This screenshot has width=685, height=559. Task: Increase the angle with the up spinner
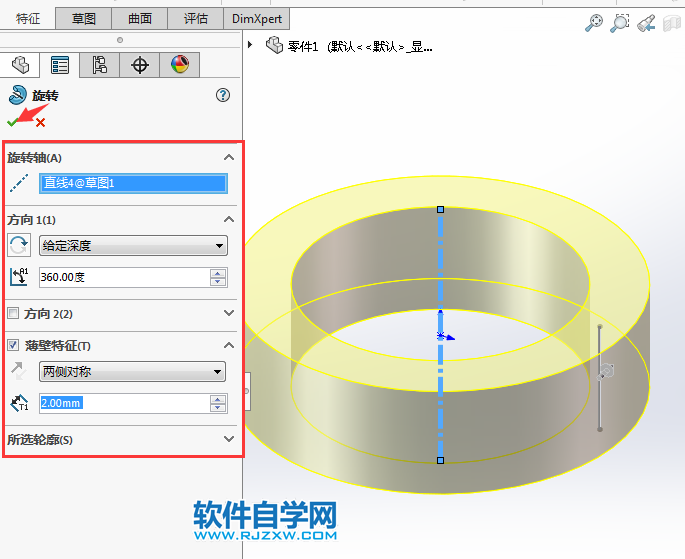[218, 273]
